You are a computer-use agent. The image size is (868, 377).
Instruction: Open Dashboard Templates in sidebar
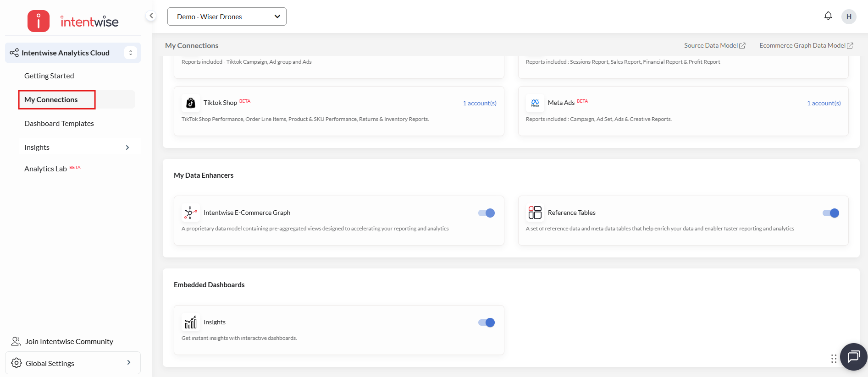tap(59, 124)
